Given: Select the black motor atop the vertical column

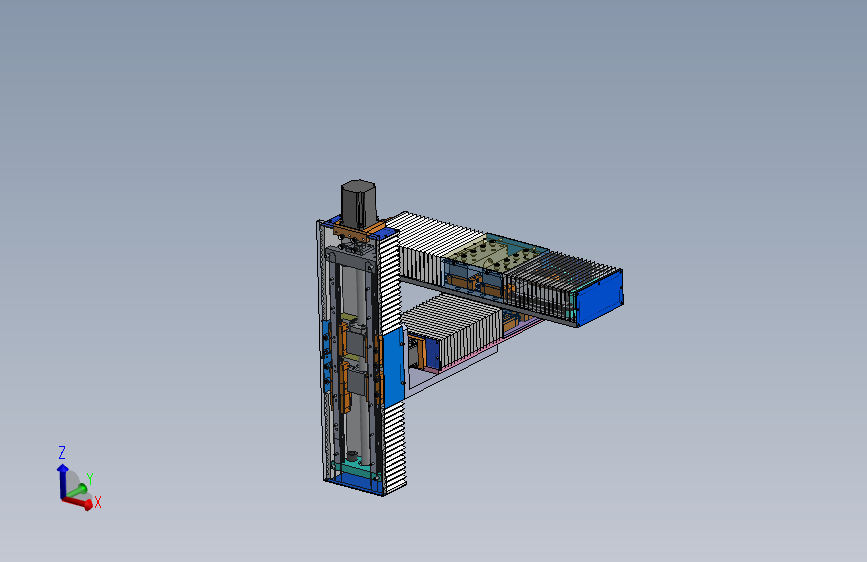Looking at the screenshot, I should tap(359, 204).
